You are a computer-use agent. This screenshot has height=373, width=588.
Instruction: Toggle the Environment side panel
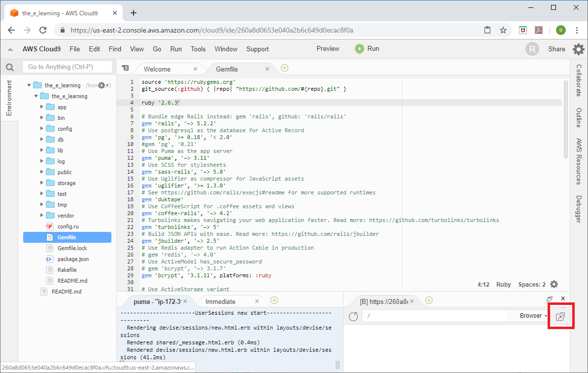pyautogui.click(x=9, y=98)
